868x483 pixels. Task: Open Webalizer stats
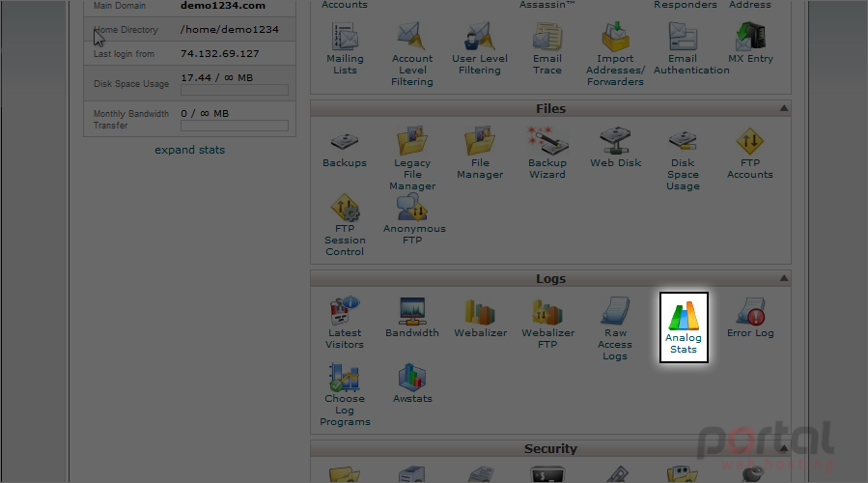coord(481,319)
